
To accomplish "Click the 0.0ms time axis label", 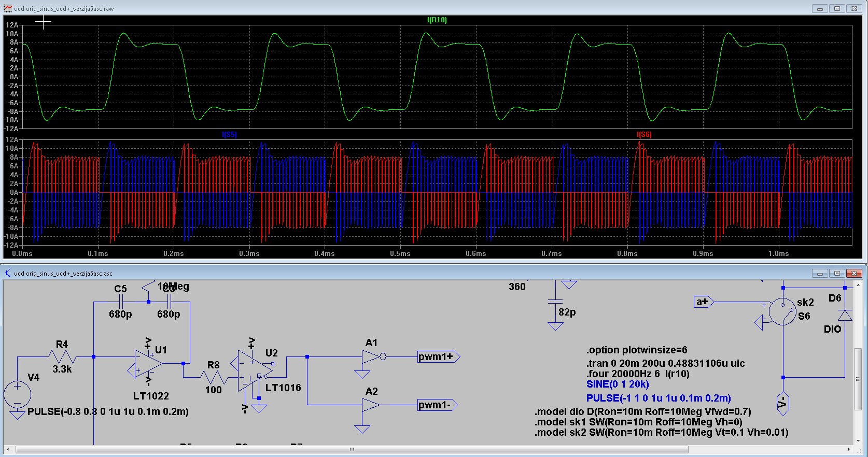I will pyautogui.click(x=22, y=253).
